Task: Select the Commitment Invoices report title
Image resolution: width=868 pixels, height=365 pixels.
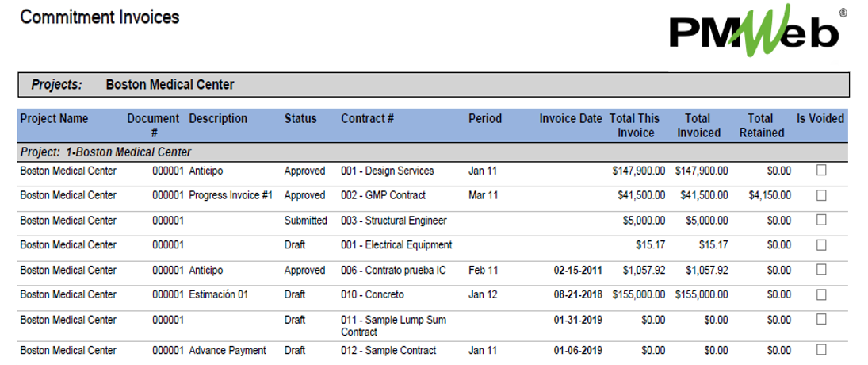Action: point(100,17)
